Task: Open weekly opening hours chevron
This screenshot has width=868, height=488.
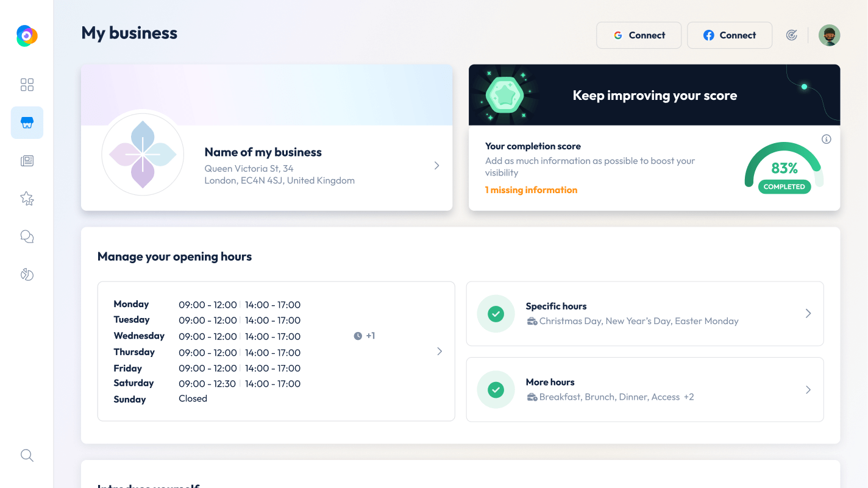Action: [x=439, y=352]
